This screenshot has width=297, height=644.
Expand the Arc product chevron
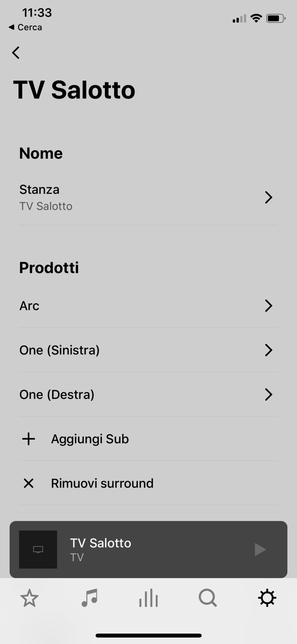[x=268, y=306]
